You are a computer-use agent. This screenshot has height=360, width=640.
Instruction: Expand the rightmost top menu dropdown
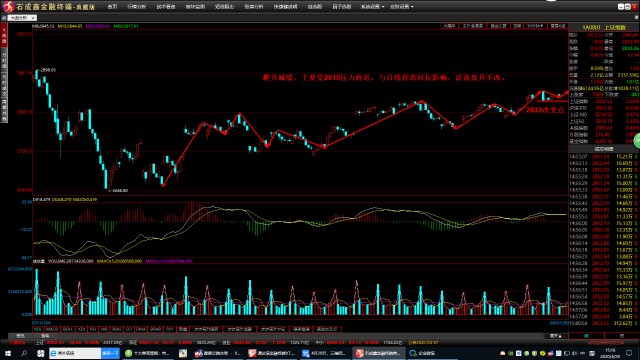[x=402, y=7]
